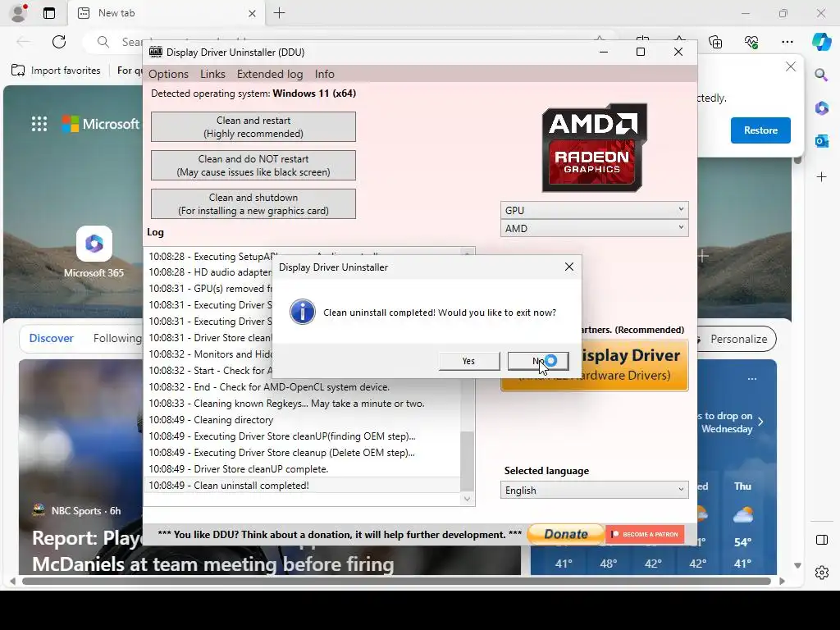Open the Microsoft 365 sidebar icon
The image size is (840, 630).
822,108
